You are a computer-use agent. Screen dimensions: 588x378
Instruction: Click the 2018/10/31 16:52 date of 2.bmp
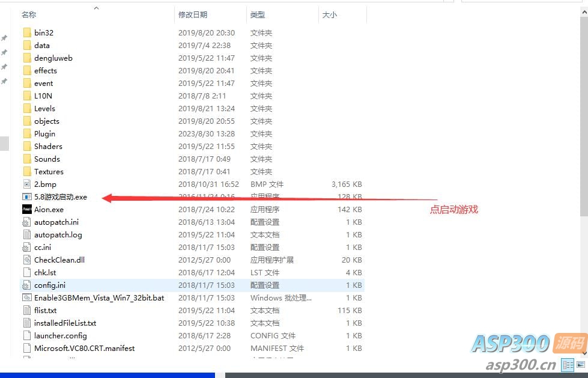pos(208,184)
